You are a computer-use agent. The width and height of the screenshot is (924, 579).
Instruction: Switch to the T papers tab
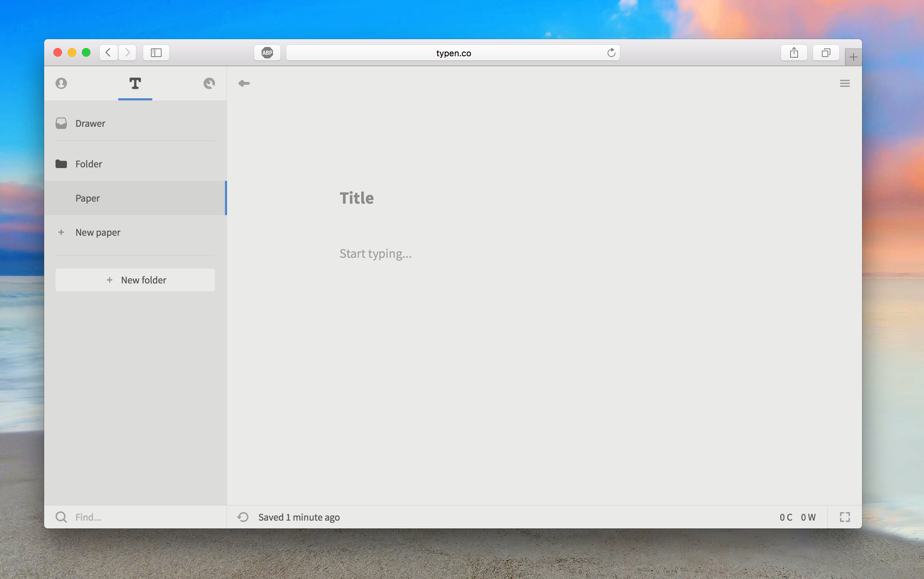(x=135, y=83)
